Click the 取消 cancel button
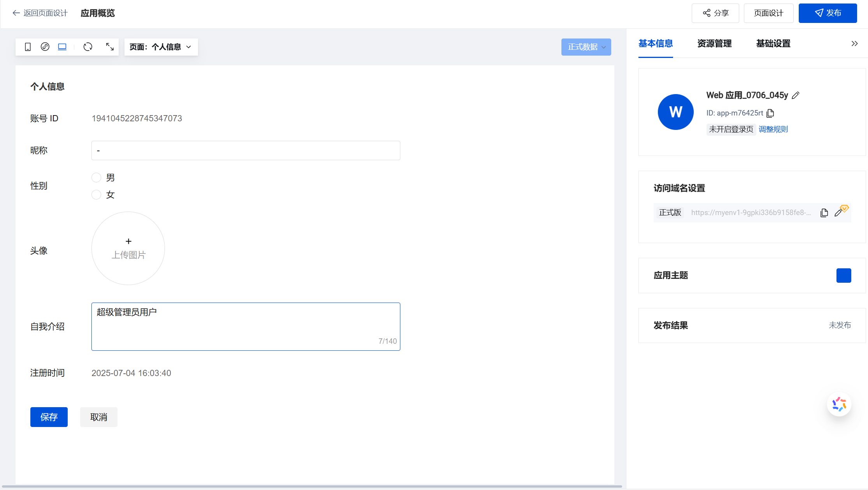Viewport: 868px width, 490px height. [x=99, y=417]
